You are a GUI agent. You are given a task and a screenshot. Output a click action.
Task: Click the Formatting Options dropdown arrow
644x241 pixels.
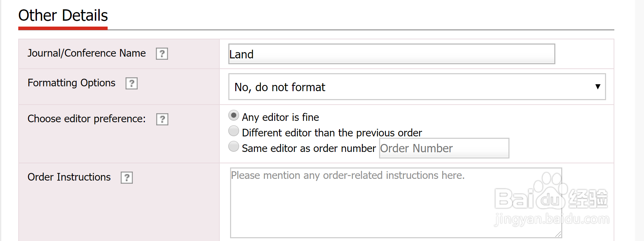pos(598,87)
